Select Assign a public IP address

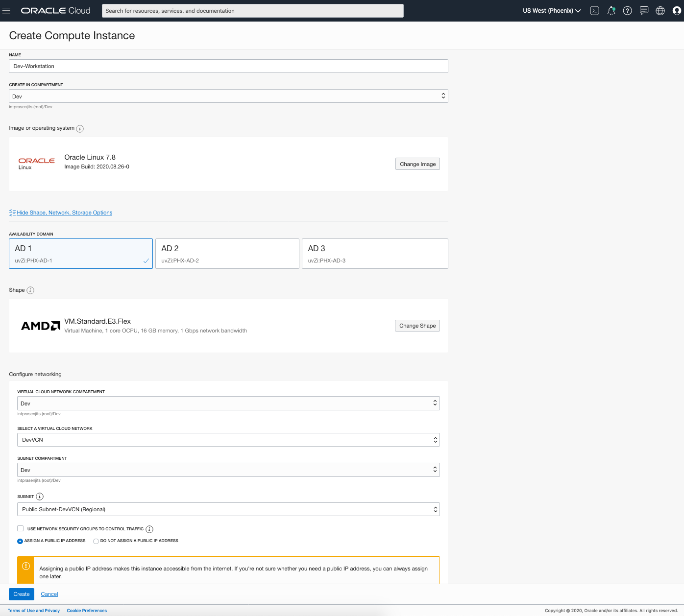pyautogui.click(x=20, y=541)
